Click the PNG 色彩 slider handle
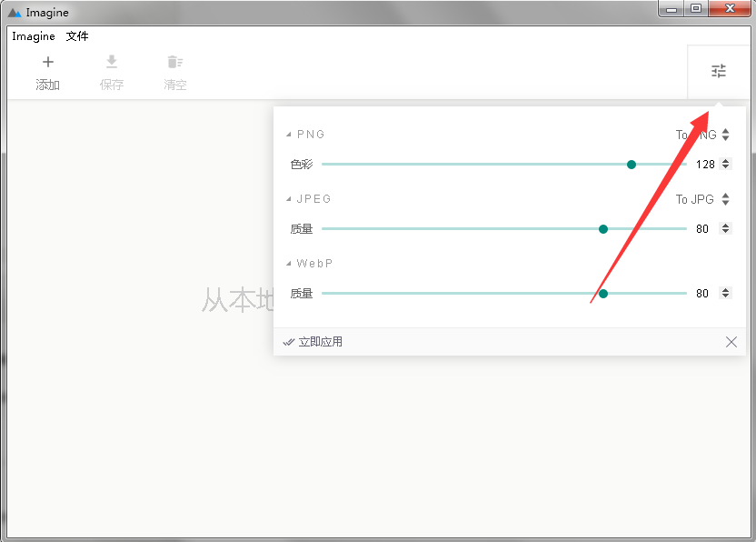Viewport: 756px width, 542px height. click(632, 165)
